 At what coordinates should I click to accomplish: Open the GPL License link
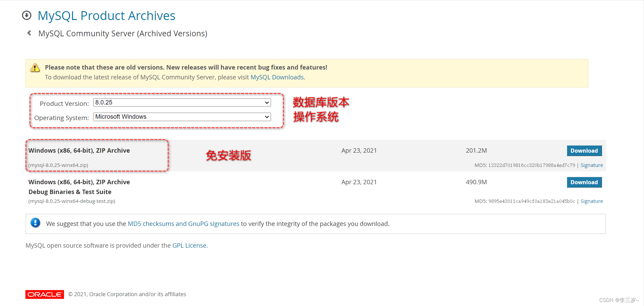click(189, 246)
